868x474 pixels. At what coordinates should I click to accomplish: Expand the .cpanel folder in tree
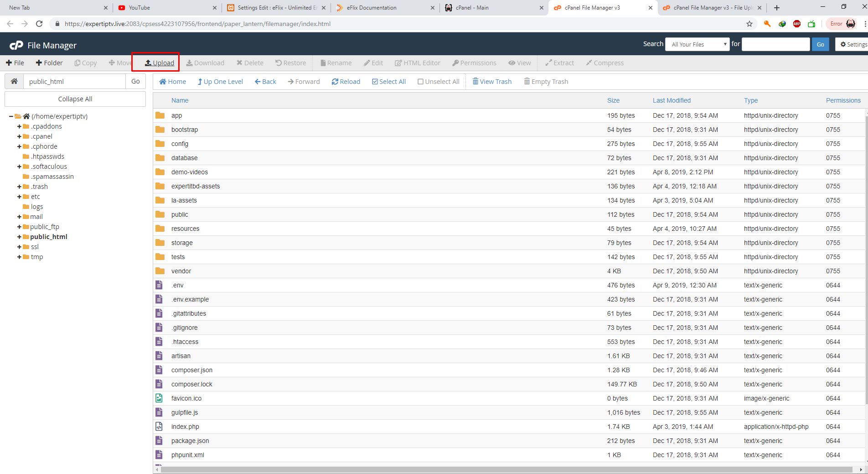19,136
